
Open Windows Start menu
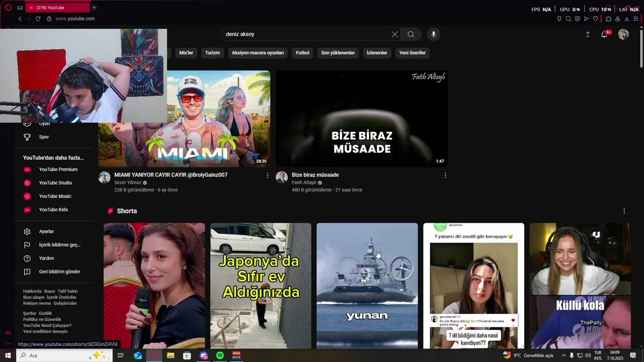(8, 355)
